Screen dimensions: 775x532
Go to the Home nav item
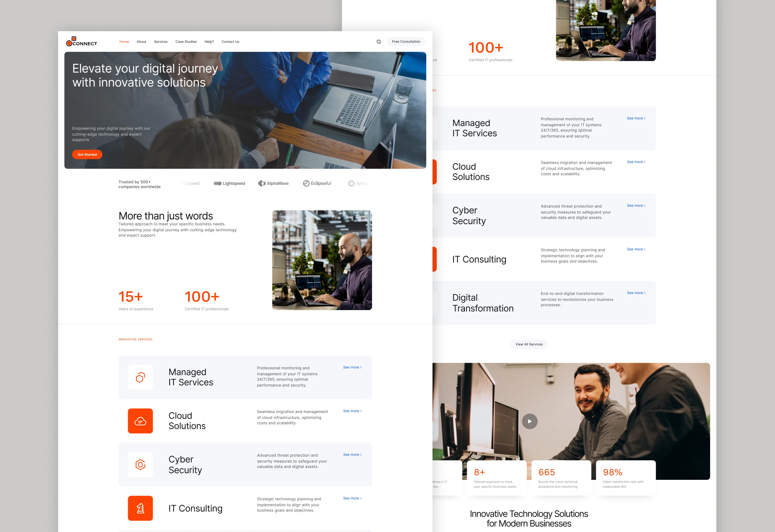pos(124,42)
